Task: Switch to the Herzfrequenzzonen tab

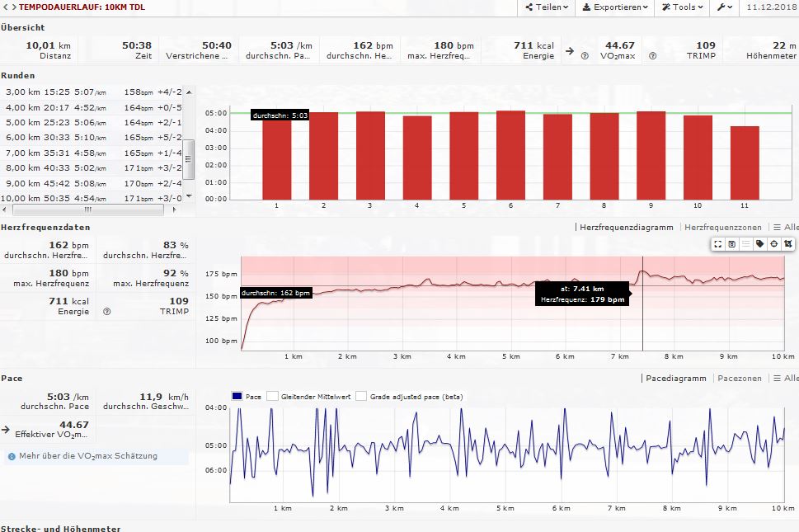Action: click(x=722, y=227)
